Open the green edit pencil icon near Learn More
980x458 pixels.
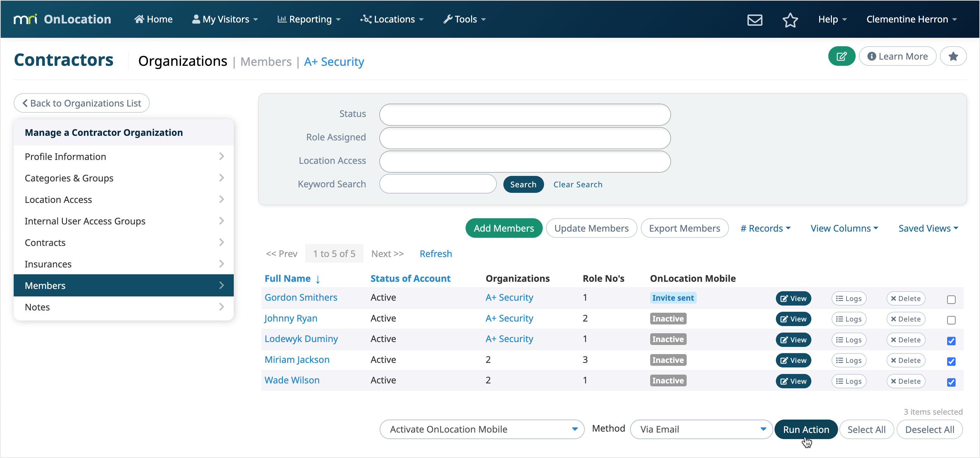[842, 56]
